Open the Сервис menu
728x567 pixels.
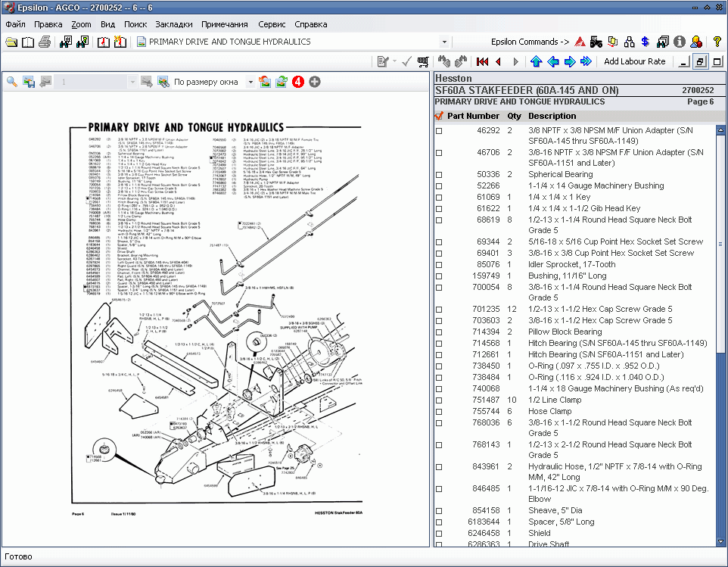pyautogui.click(x=272, y=23)
